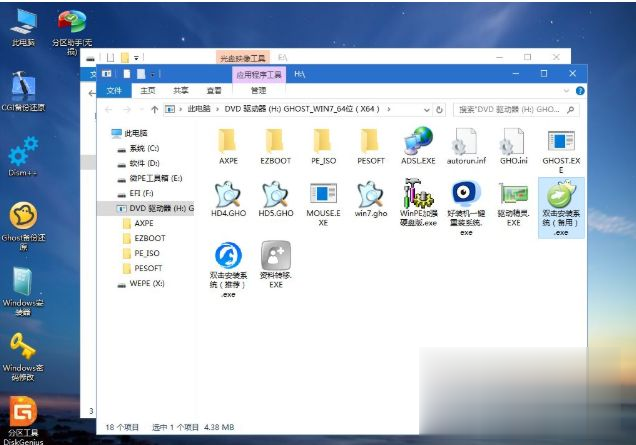Click 此电脑 in the address breadcrumb

(x=199, y=109)
